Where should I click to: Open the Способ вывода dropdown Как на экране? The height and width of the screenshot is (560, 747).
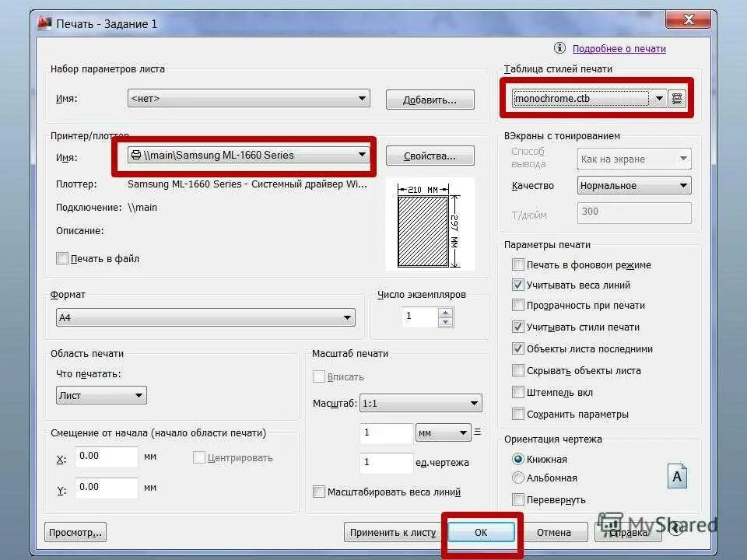[634, 159]
